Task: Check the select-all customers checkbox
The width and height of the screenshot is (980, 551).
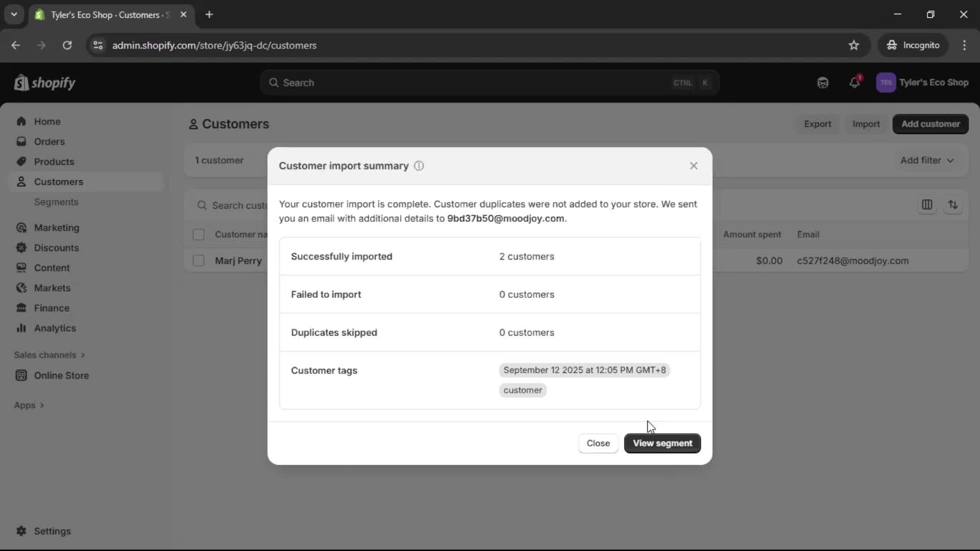Action: tap(199, 235)
